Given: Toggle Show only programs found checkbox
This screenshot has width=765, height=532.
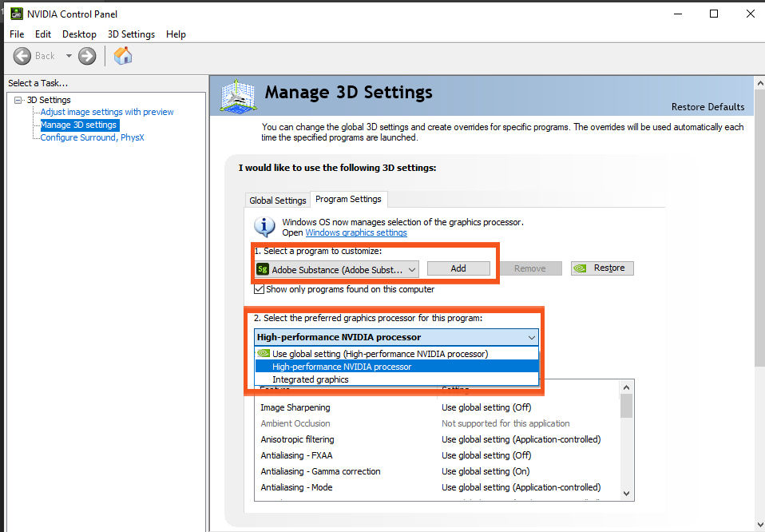Looking at the screenshot, I should 259,289.
